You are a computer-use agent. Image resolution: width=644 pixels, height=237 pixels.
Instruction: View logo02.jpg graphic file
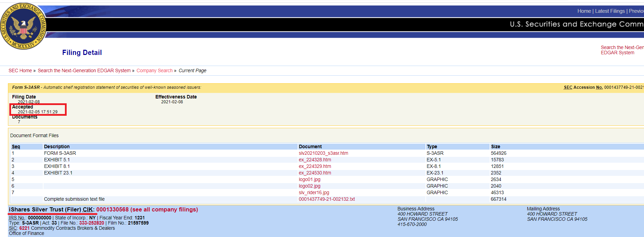(x=309, y=186)
